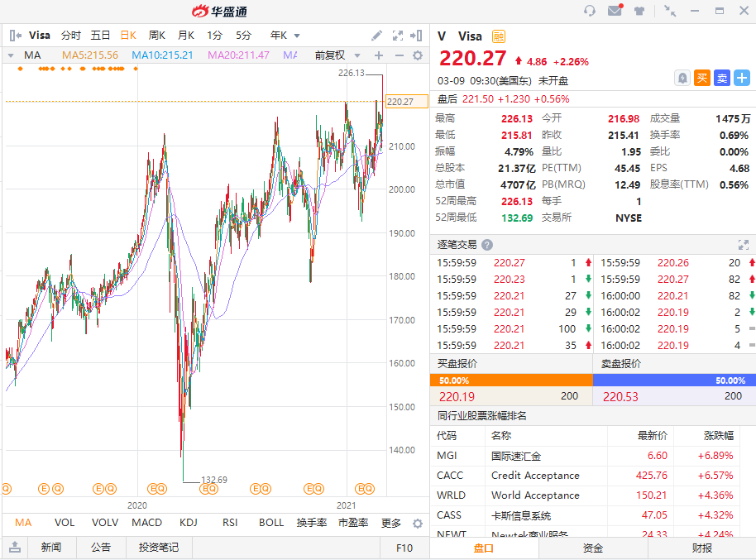
Task: Open messages envelope icon
Action: coord(615,10)
